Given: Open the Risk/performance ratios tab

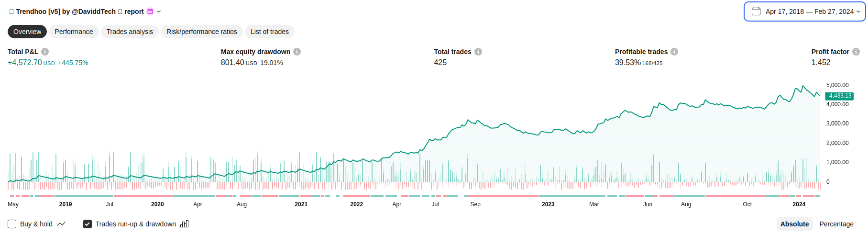Looking at the screenshot, I should click(201, 32).
